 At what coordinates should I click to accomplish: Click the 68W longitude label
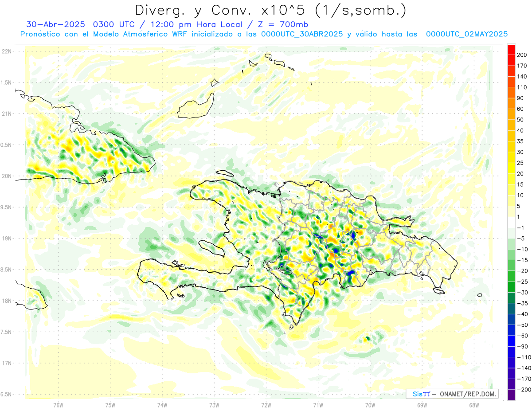point(473,405)
